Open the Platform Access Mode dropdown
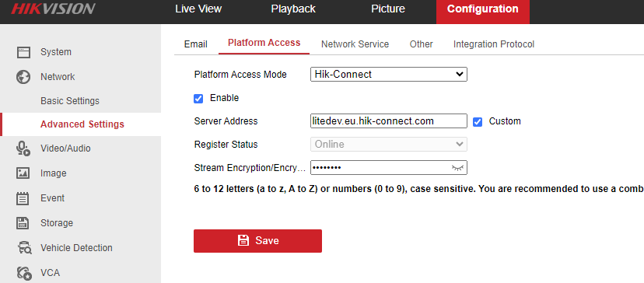The width and height of the screenshot is (644, 283). coord(389,75)
